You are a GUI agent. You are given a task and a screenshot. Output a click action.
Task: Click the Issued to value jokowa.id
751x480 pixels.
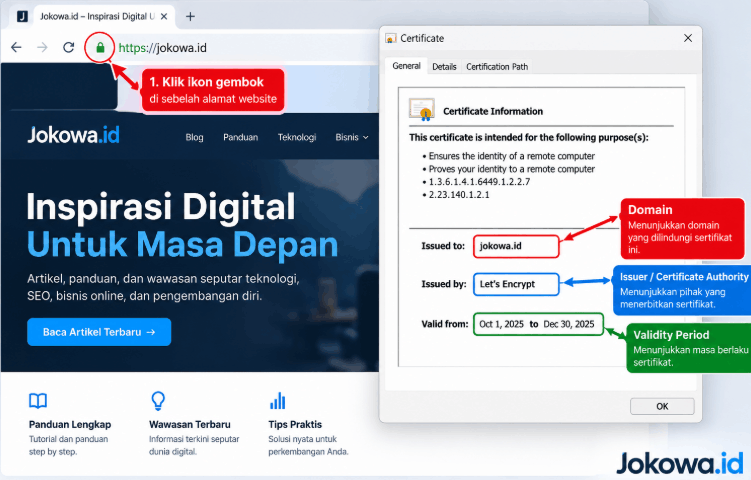pos(516,246)
